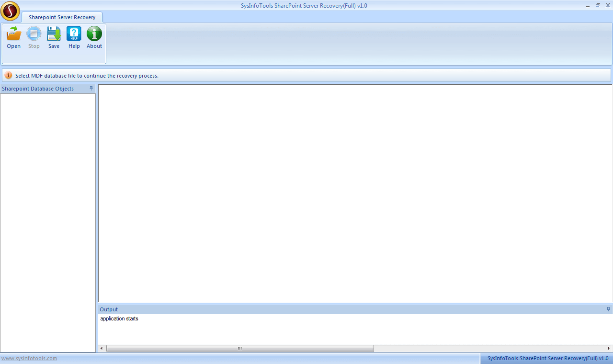Toggle the Output panel pin

609,309
